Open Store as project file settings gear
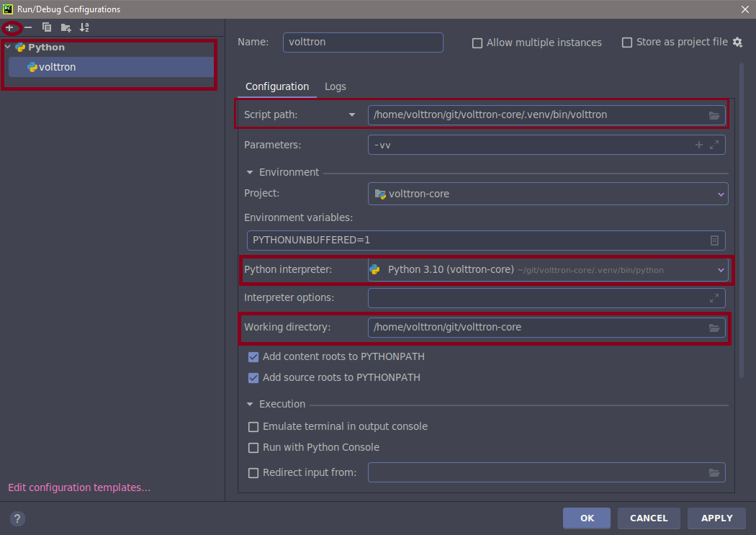The width and height of the screenshot is (756, 535). click(x=737, y=42)
